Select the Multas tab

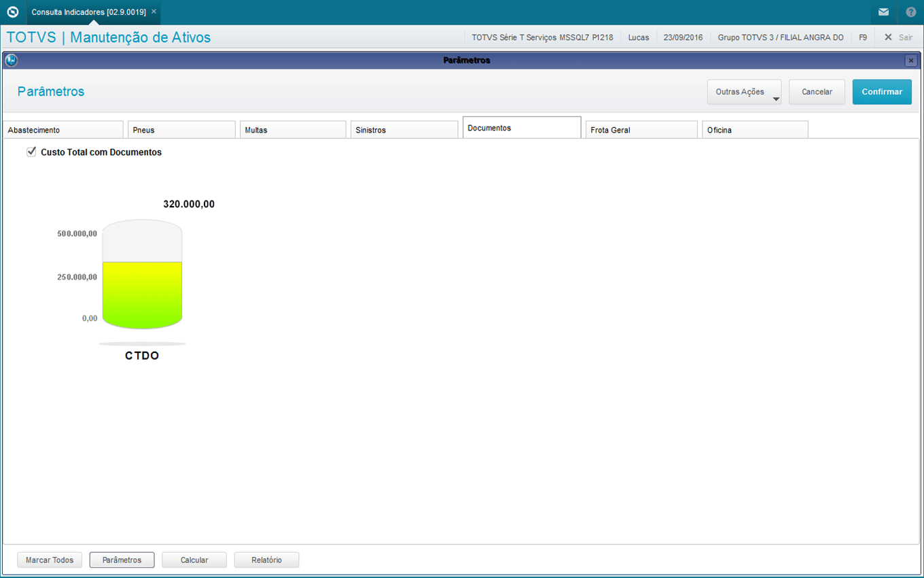293,130
